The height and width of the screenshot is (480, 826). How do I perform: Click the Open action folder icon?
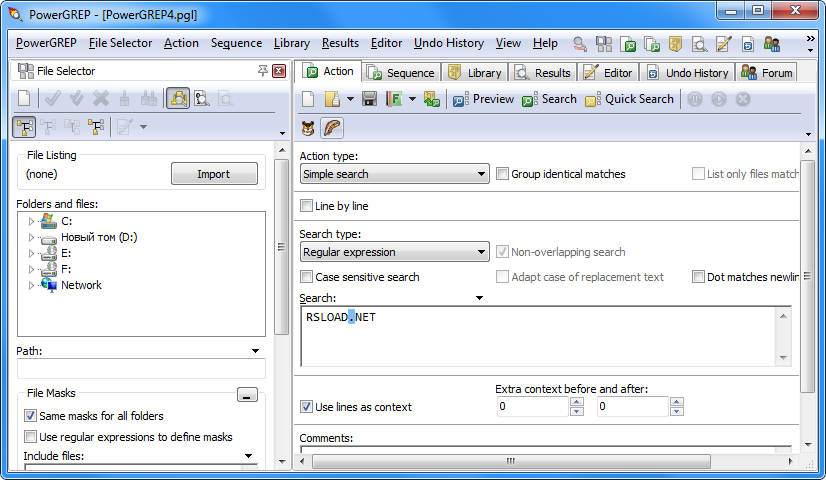[332, 99]
